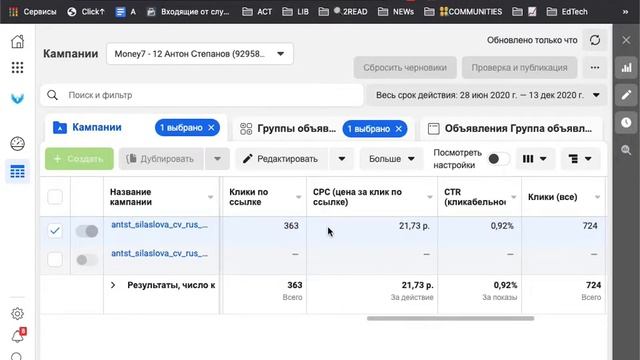Open notifications bell icon
Image resolution: width=640 pixels, height=360 pixels.
click(x=18, y=336)
